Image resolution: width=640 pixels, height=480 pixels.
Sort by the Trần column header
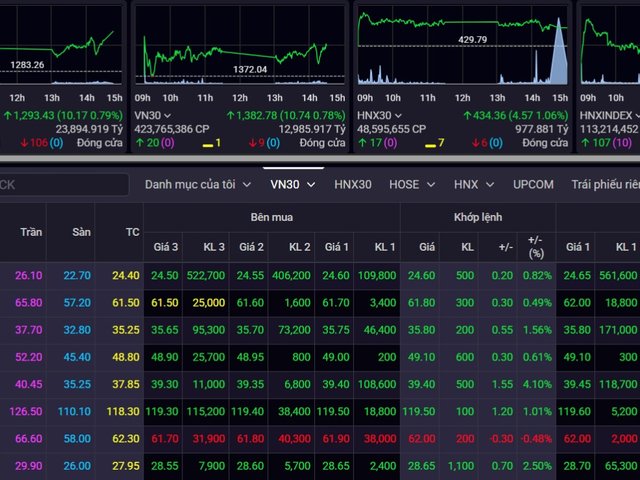tap(31, 232)
